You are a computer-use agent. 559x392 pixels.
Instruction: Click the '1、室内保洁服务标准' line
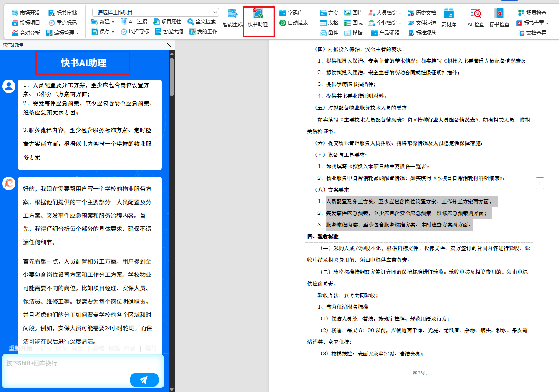click(x=342, y=307)
